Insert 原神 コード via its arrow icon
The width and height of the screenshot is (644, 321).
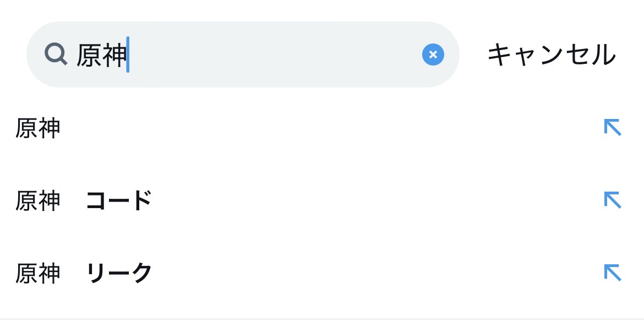click(x=612, y=200)
